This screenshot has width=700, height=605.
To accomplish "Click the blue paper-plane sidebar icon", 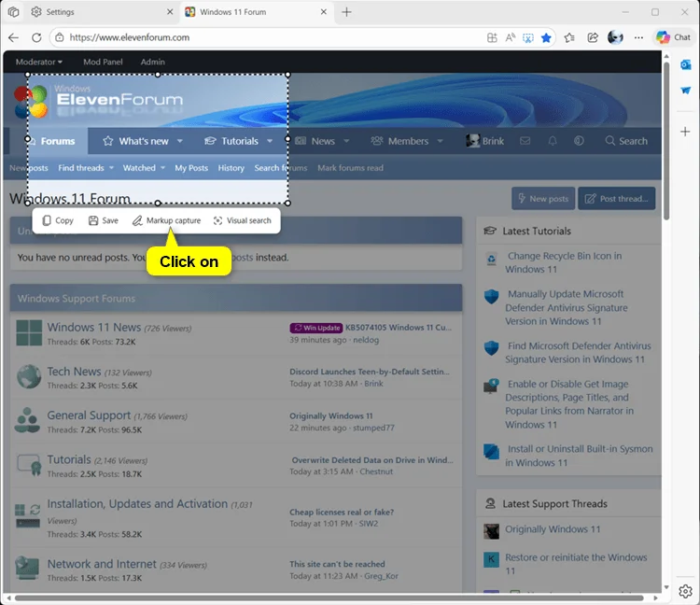I will [686, 91].
